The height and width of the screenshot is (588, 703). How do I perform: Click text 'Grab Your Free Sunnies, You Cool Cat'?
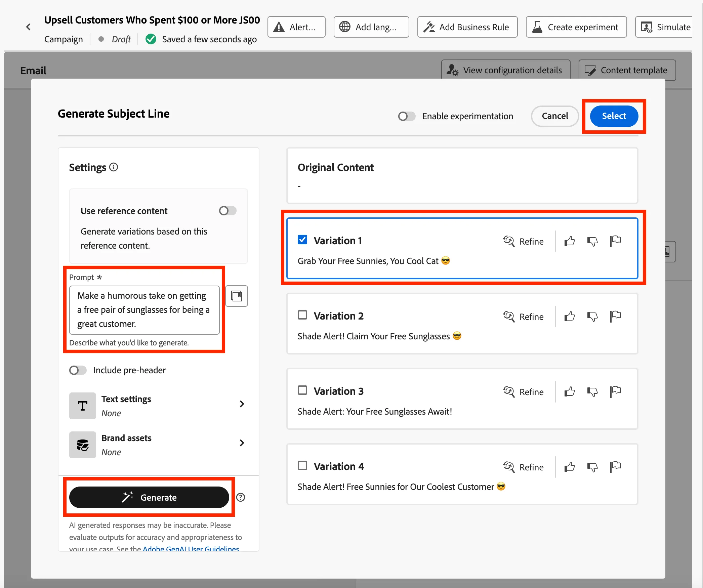click(x=368, y=261)
